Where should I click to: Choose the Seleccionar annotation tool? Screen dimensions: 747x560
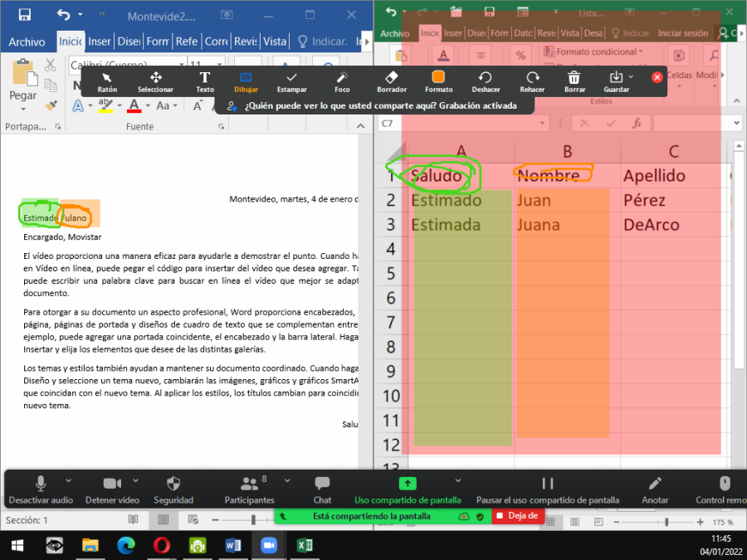pyautogui.click(x=155, y=82)
